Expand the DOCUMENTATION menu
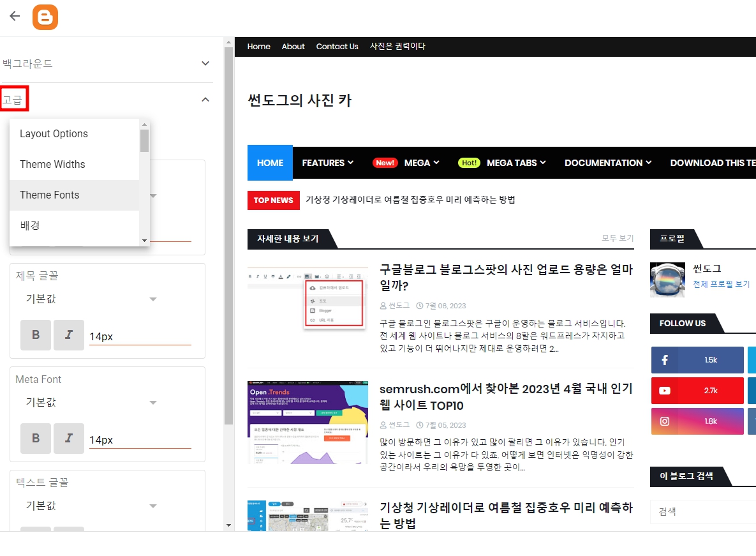 coord(608,163)
